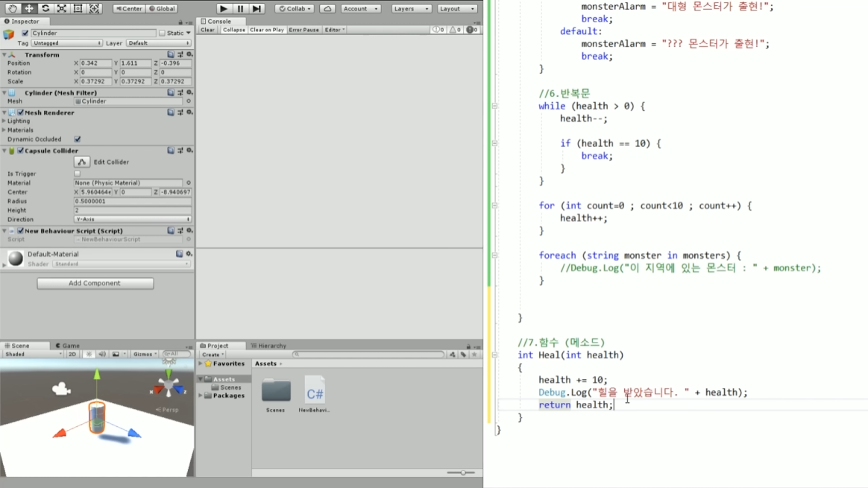This screenshot has width=868, height=488.
Task: Switch to the Game tab
Action: point(68,345)
